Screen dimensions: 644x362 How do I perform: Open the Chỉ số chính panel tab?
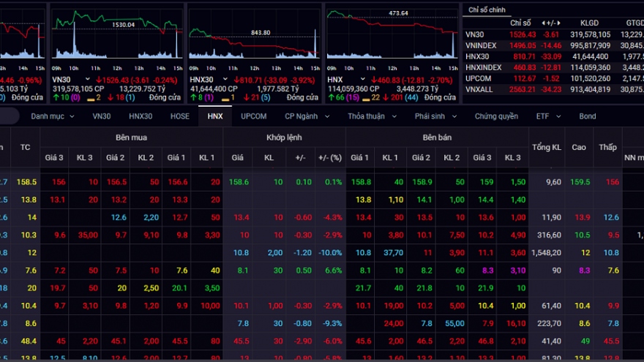[x=487, y=10]
